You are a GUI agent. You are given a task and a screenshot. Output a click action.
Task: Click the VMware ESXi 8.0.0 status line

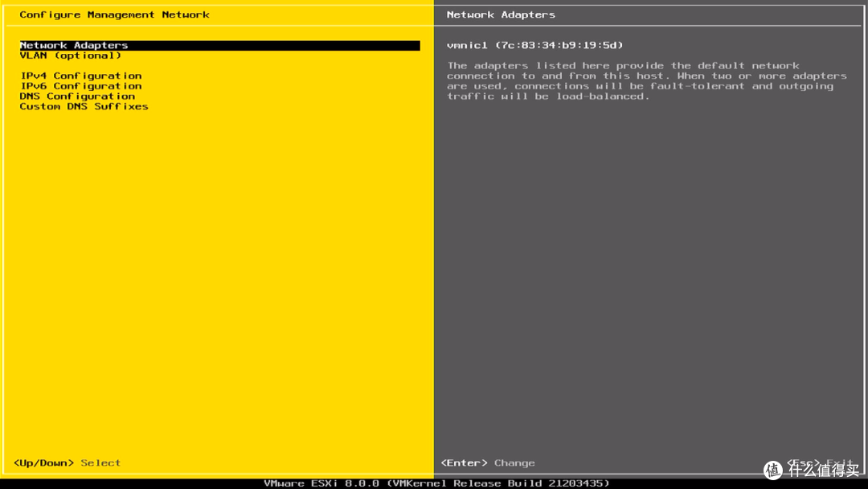(x=321, y=483)
